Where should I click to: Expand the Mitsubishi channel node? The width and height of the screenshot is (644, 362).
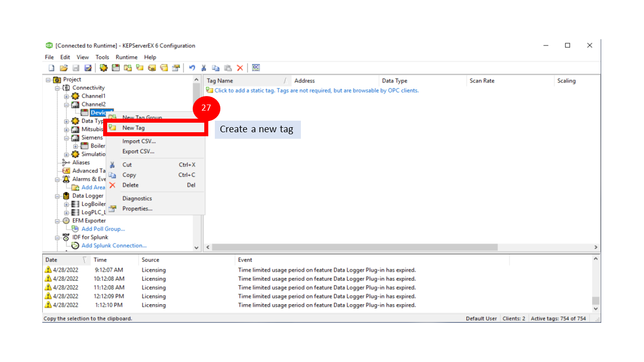(x=67, y=129)
